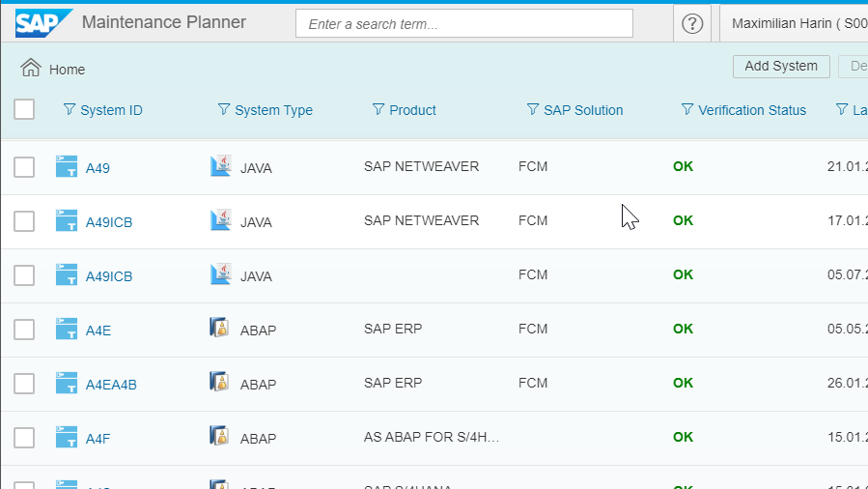Click 'JAVA' text in the A49 row
Screen dimensions: 868x489
pyautogui.click(x=256, y=168)
